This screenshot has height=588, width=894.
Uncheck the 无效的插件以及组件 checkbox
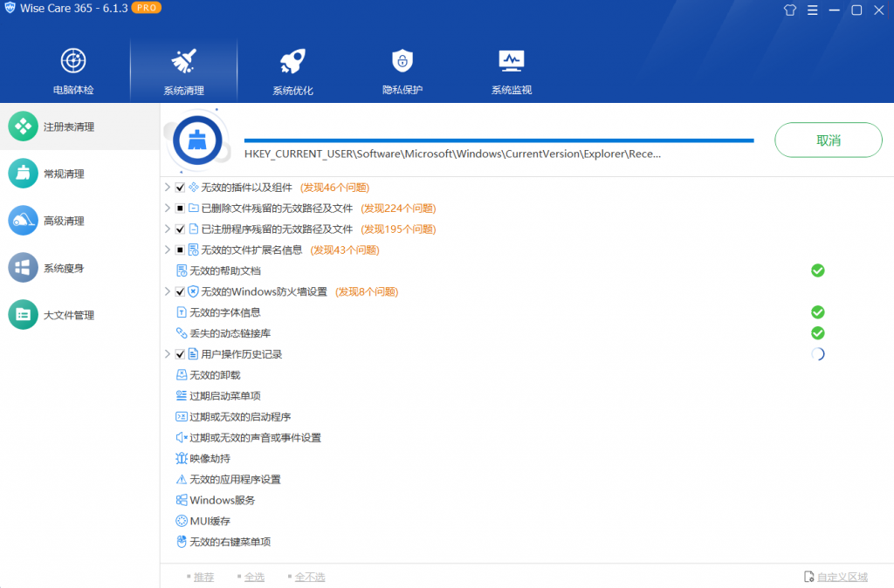coord(180,188)
